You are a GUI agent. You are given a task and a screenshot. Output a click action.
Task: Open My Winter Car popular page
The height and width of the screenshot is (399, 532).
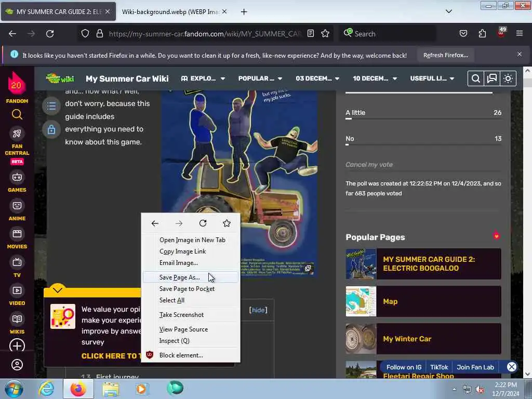point(423,339)
